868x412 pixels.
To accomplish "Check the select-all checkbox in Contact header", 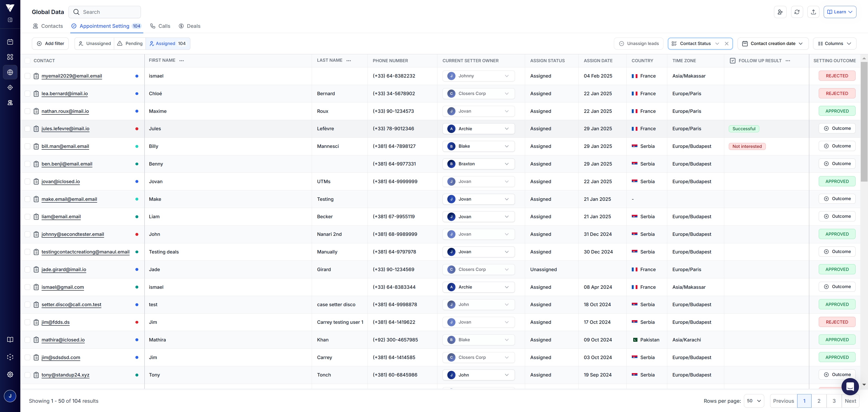I will coord(28,61).
